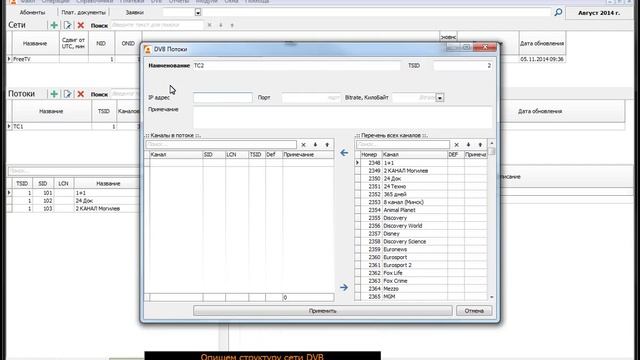Select FreeTV row in Сети table

[x=73, y=59]
